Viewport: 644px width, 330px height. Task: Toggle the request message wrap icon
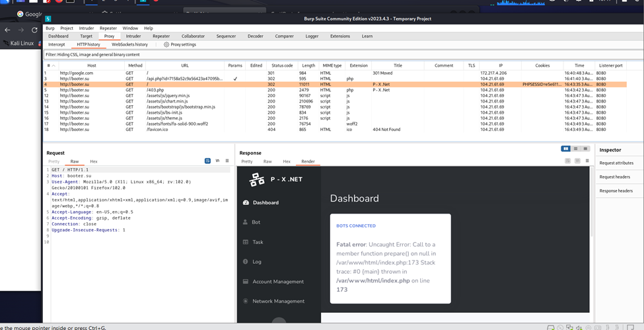tap(207, 161)
